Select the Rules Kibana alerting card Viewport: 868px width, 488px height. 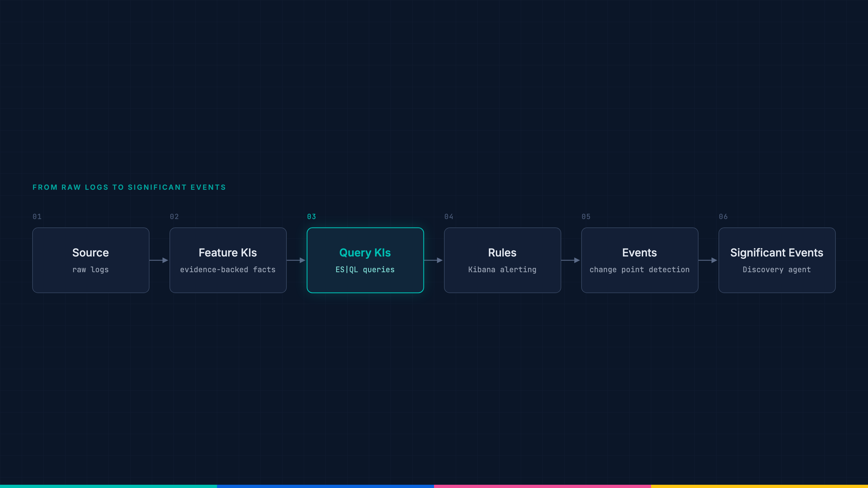tap(502, 260)
